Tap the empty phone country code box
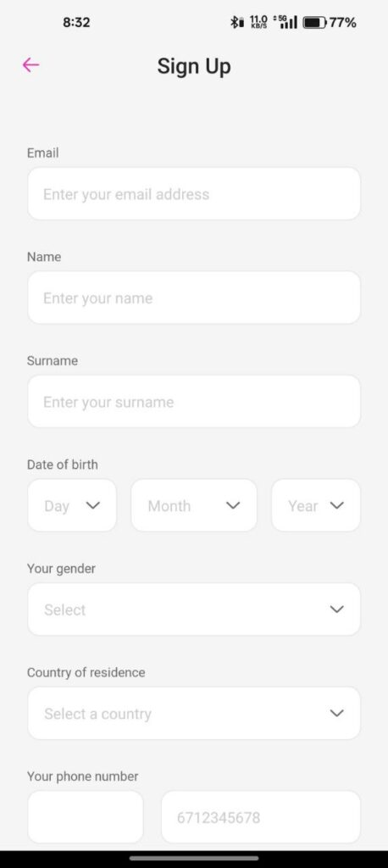Screen dimensions: 388x868 (x=86, y=817)
